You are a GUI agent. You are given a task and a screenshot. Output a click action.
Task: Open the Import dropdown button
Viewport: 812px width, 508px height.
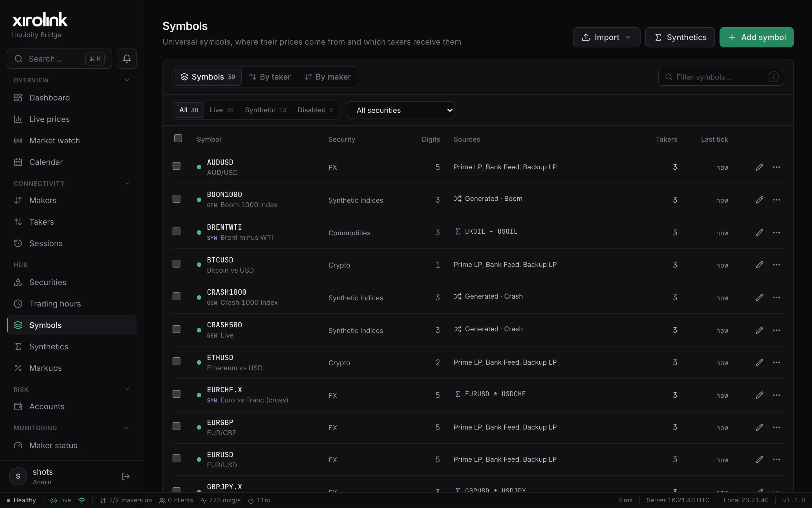[x=606, y=37]
